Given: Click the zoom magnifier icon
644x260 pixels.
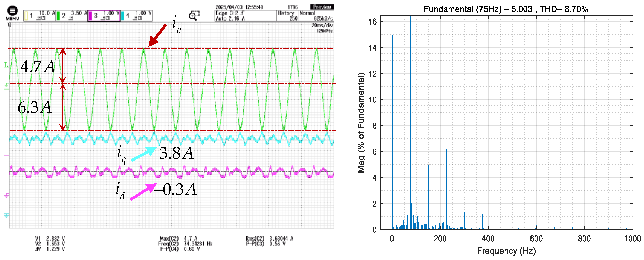Looking at the screenshot, I should coord(194,15).
